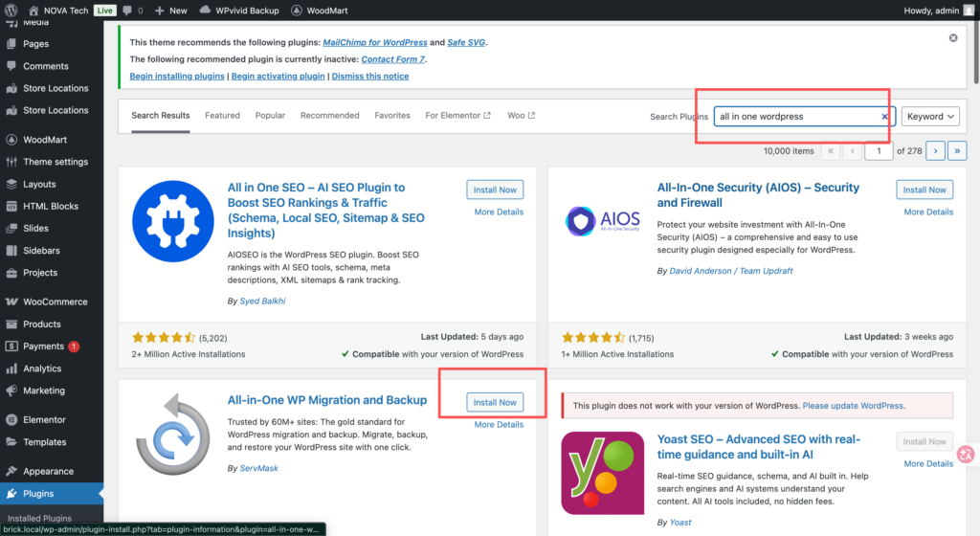The height and width of the screenshot is (536, 980).
Task: Click the AIOS security logo
Action: 603,221
